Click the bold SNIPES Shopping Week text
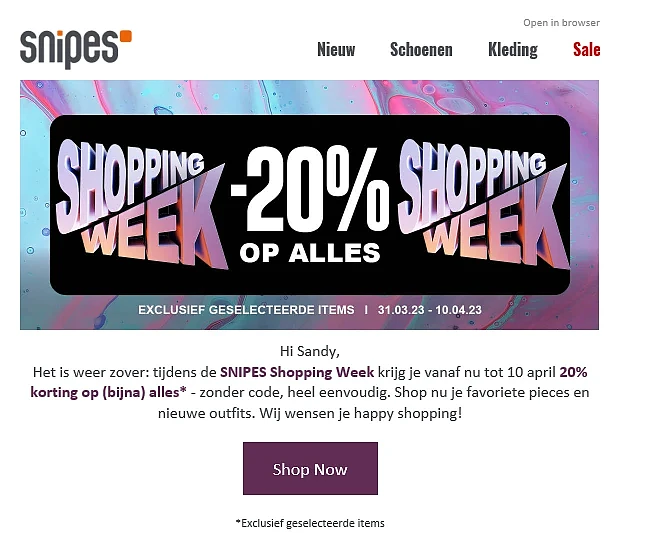 pyautogui.click(x=297, y=372)
